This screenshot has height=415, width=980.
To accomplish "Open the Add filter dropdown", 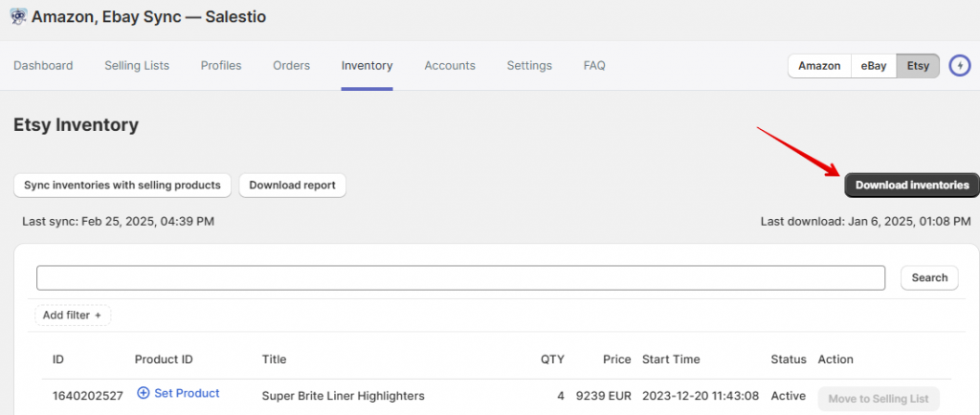I will (x=73, y=316).
